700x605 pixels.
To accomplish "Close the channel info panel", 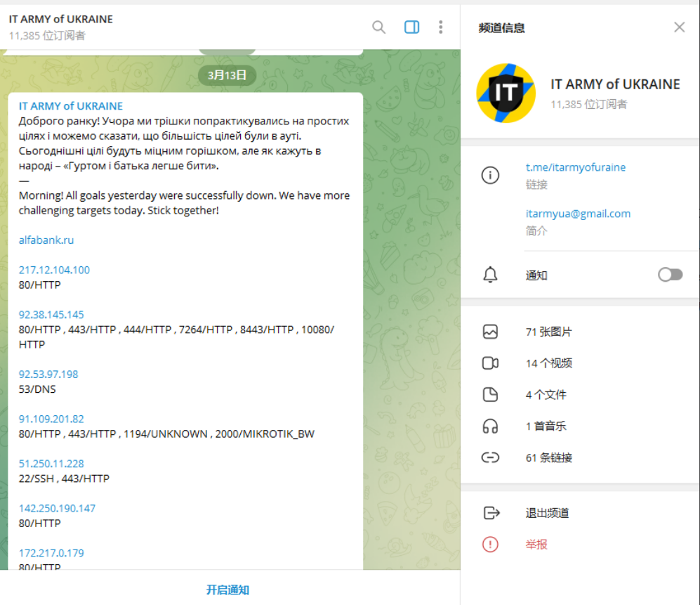I will (x=679, y=27).
